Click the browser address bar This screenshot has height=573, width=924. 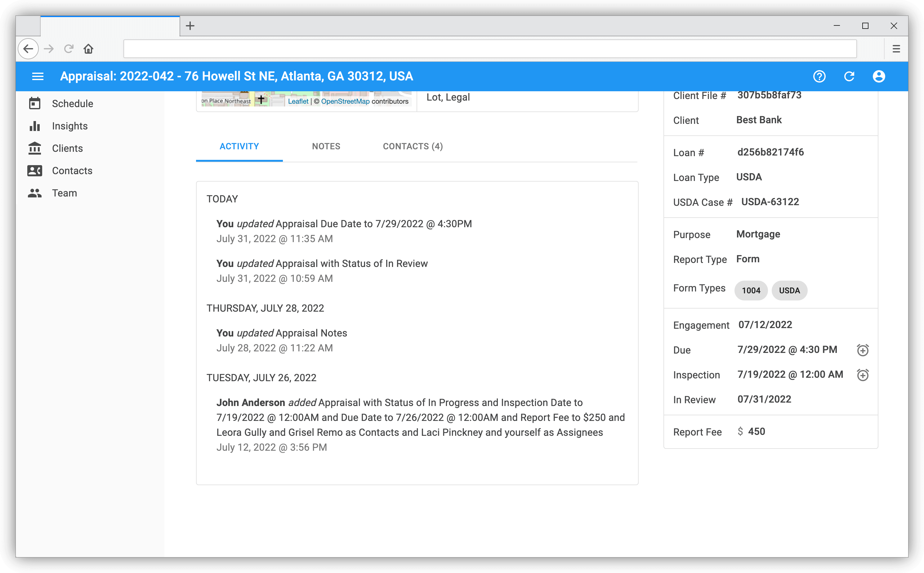pos(490,49)
